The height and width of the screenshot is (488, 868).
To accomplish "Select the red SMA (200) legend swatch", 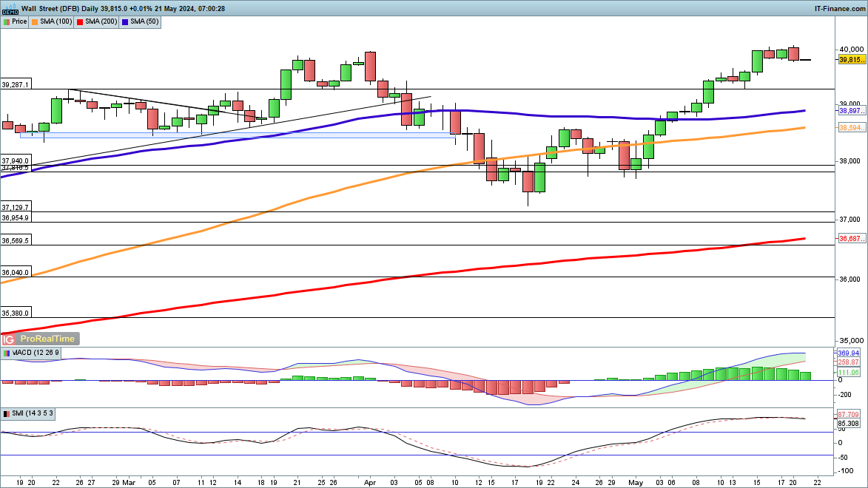I will click(x=81, y=21).
